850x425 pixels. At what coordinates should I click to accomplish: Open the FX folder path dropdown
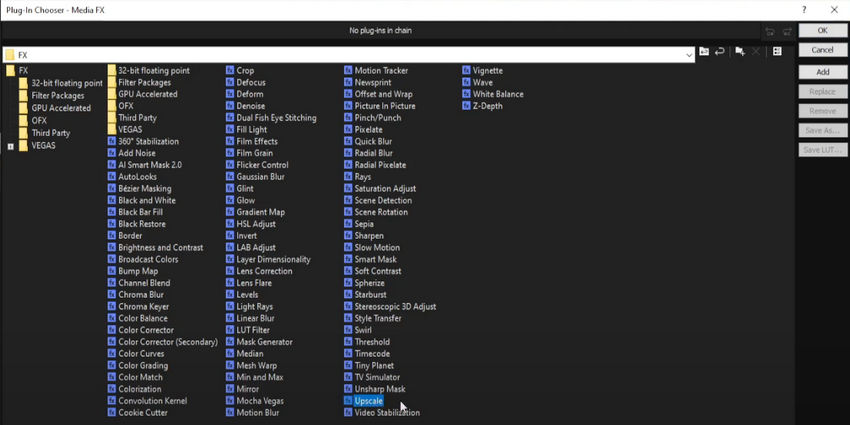pyautogui.click(x=689, y=54)
